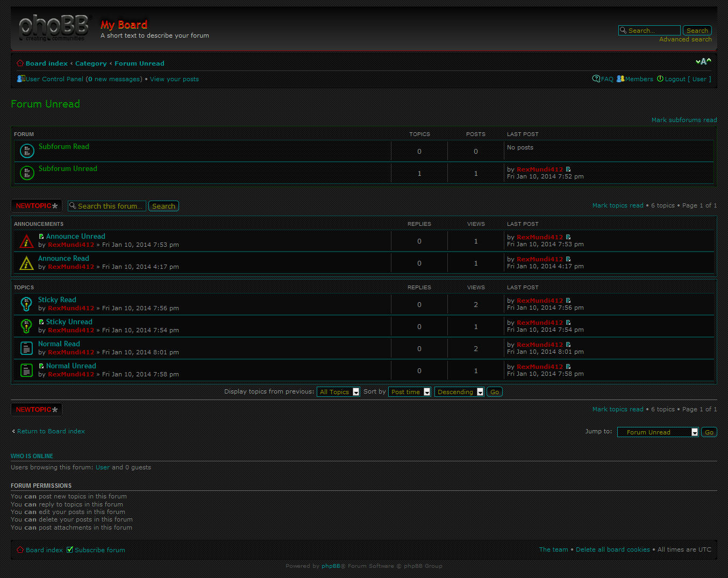Click the NEWTOPIC button
The image size is (728, 578).
coord(36,205)
